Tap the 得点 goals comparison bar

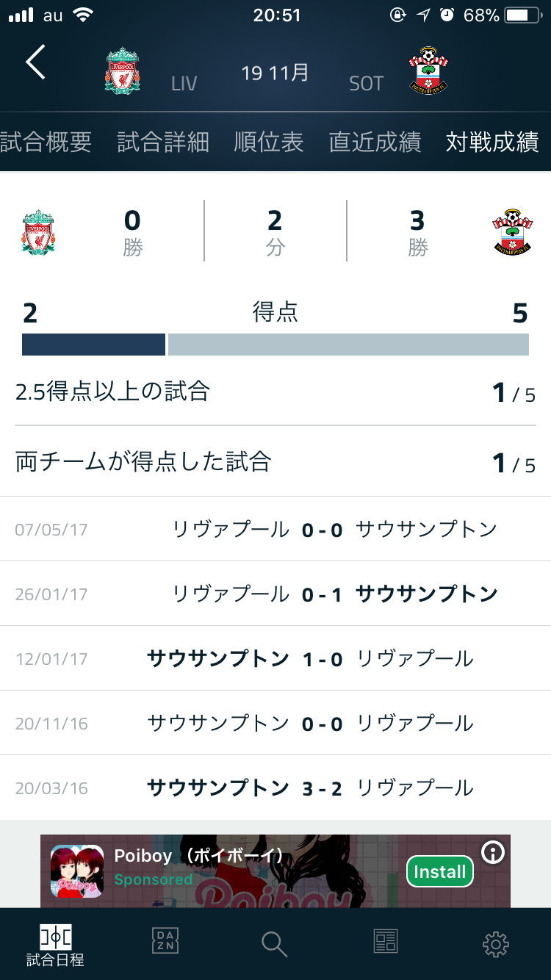275,345
